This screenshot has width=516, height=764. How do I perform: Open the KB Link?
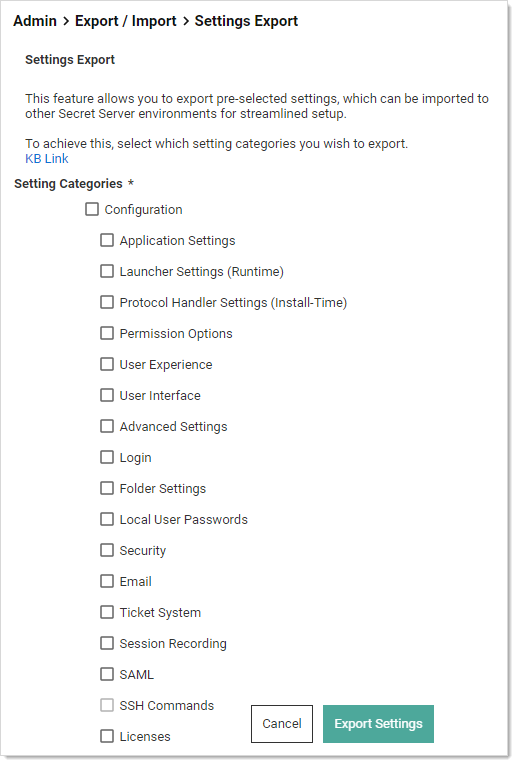pos(47,159)
